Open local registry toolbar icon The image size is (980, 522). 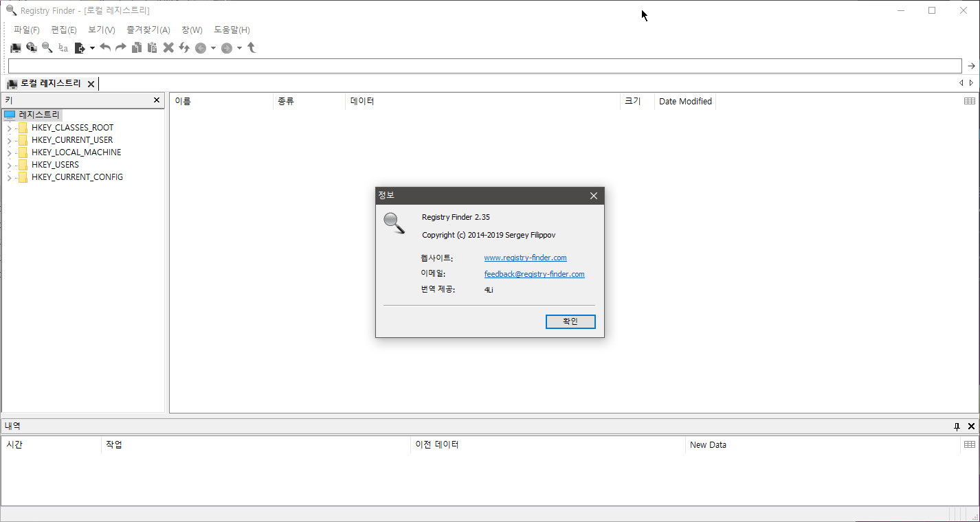(x=16, y=48)
